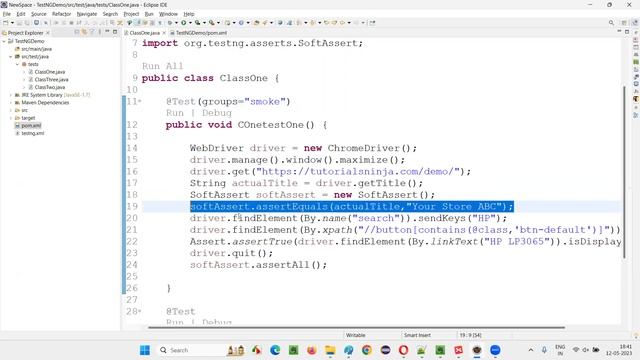The height and width of the screenshot is (360, 640).
Task: Click the toolbar search magnifier icon
Action: [611, 23]
